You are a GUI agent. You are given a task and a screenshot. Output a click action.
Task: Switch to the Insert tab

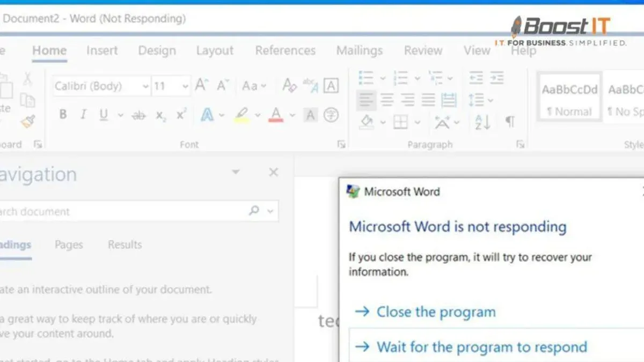102,50
